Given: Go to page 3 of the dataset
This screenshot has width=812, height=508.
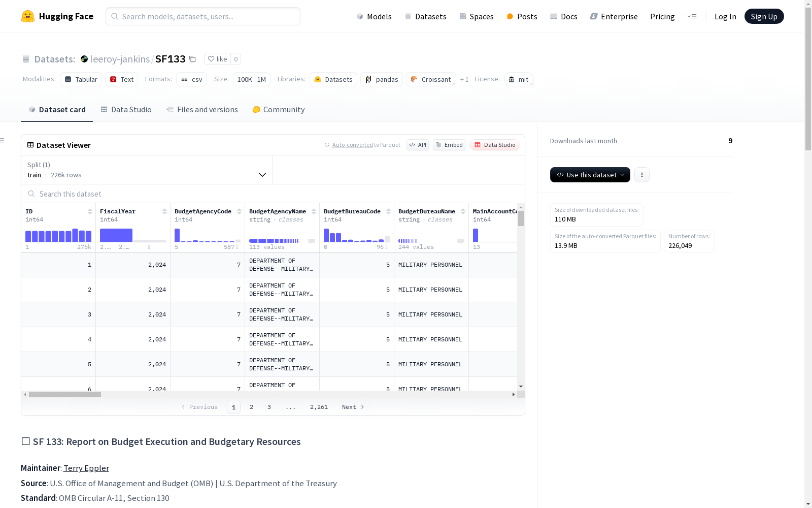Looking at the screenshot, I should (x=269, y=407).
